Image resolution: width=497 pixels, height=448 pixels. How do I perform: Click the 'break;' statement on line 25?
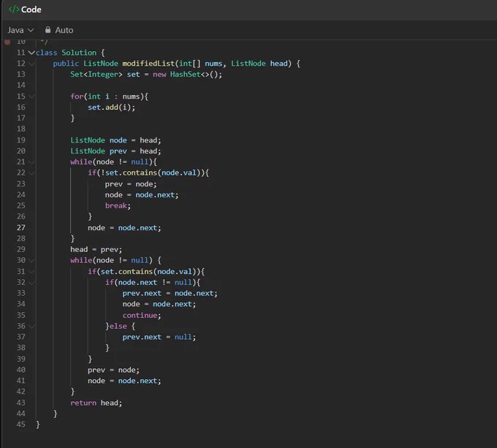(118, 205)
